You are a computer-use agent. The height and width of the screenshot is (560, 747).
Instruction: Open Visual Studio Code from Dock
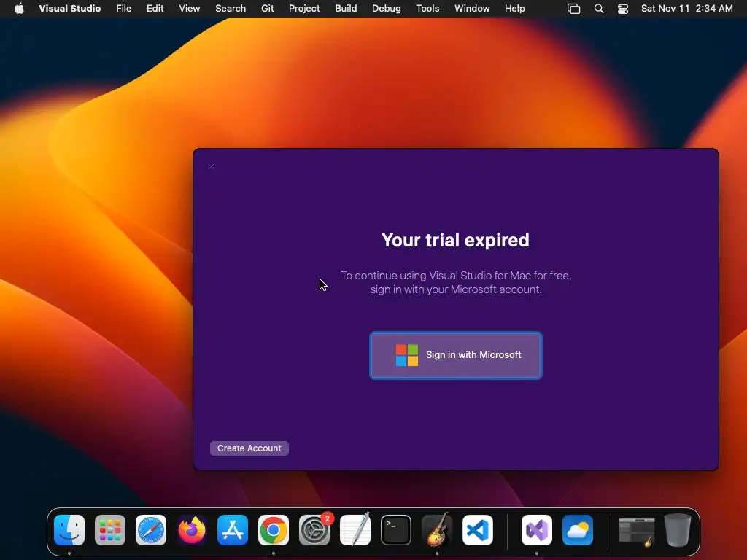click(x=478, y=530)
